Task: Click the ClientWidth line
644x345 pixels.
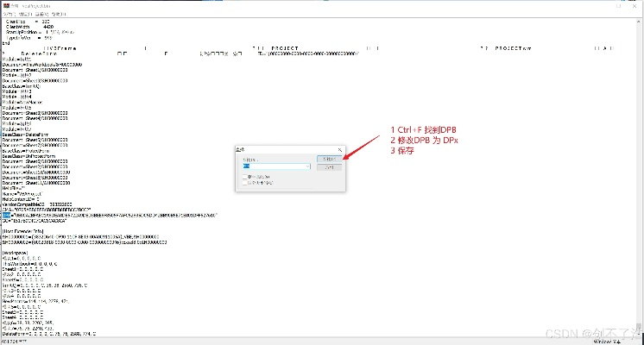Action: 29,27
